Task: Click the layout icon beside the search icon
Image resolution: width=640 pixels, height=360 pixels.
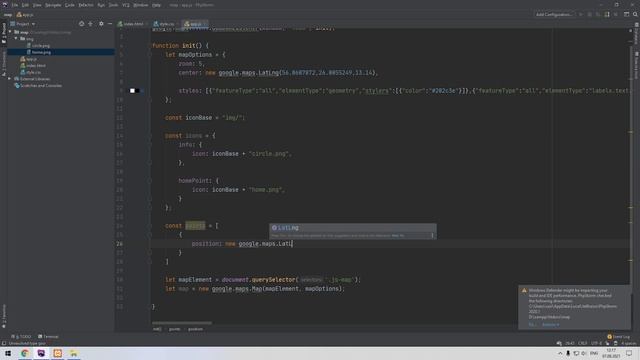Action: (627, 14)
